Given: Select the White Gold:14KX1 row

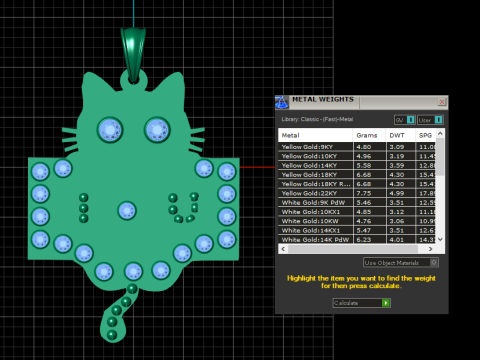Looking at the screenshot, I should [x=357, y=230].
